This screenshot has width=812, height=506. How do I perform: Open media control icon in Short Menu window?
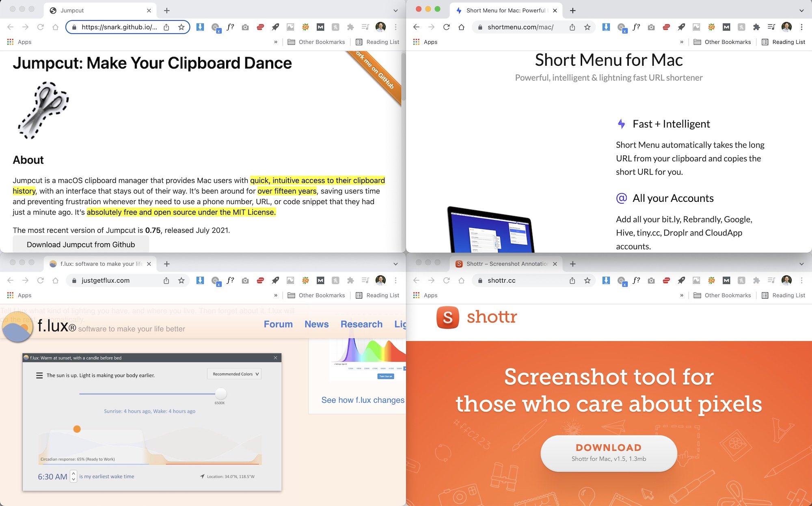click(771, 27)
